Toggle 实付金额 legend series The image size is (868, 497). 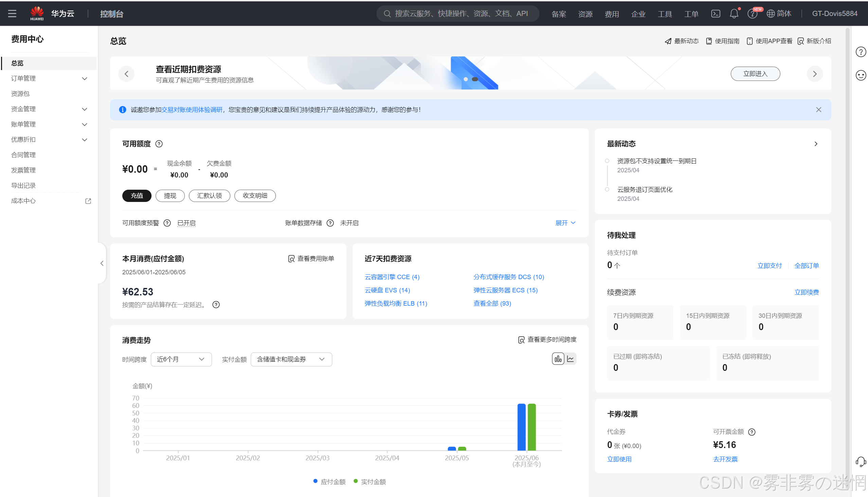(x=370, y=481)
